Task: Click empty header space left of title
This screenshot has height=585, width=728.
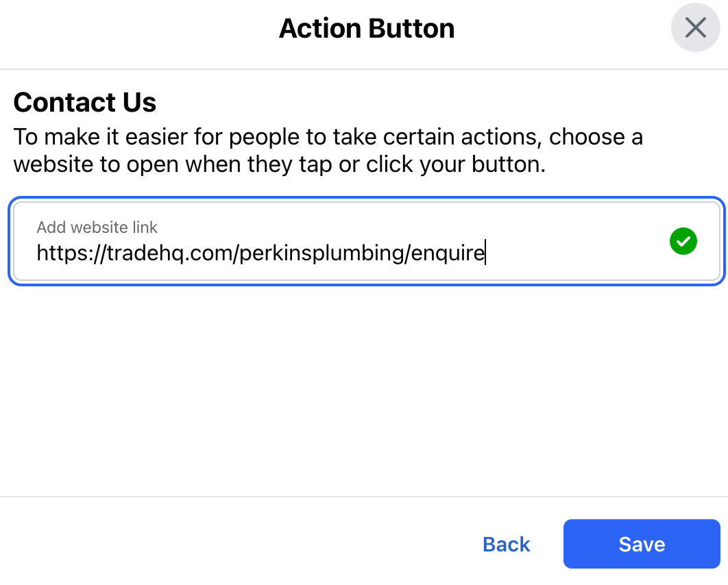Action: 139,29
